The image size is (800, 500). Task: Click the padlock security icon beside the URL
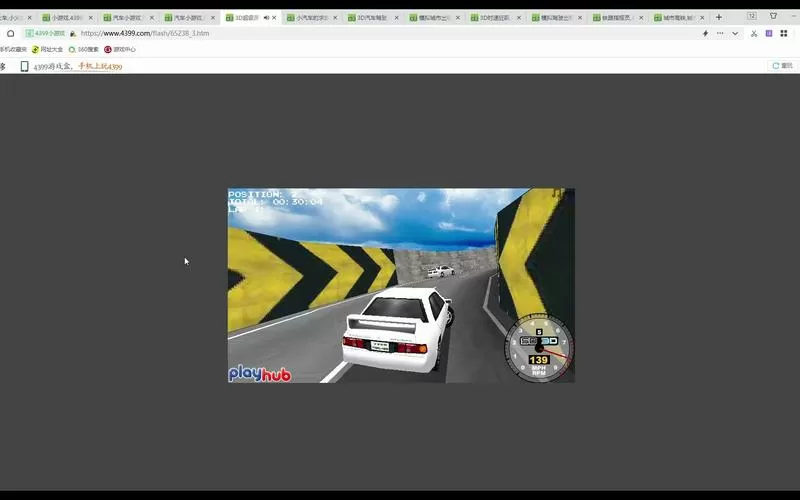(73, 34)
